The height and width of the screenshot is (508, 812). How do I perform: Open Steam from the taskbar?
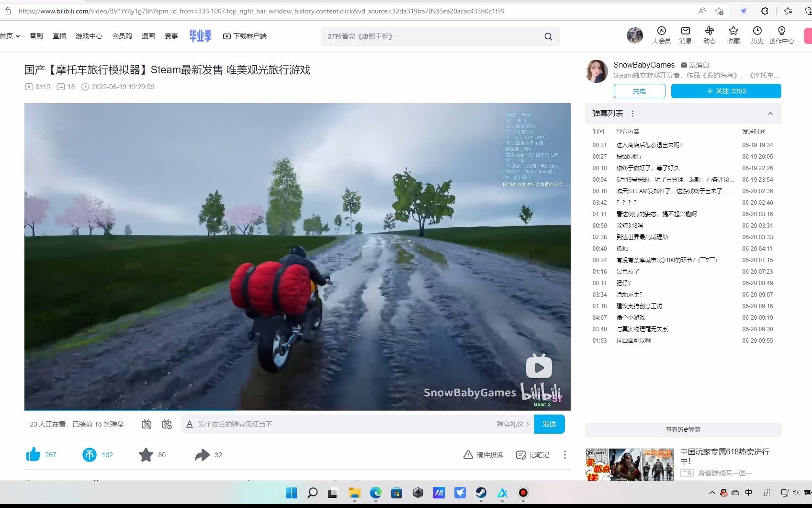pos(481,493)
